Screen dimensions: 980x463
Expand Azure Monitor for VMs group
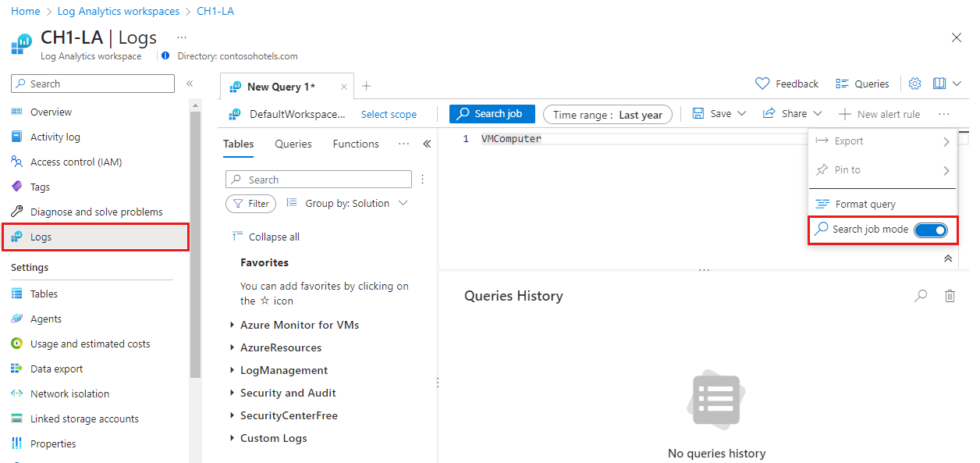point(295,325)
